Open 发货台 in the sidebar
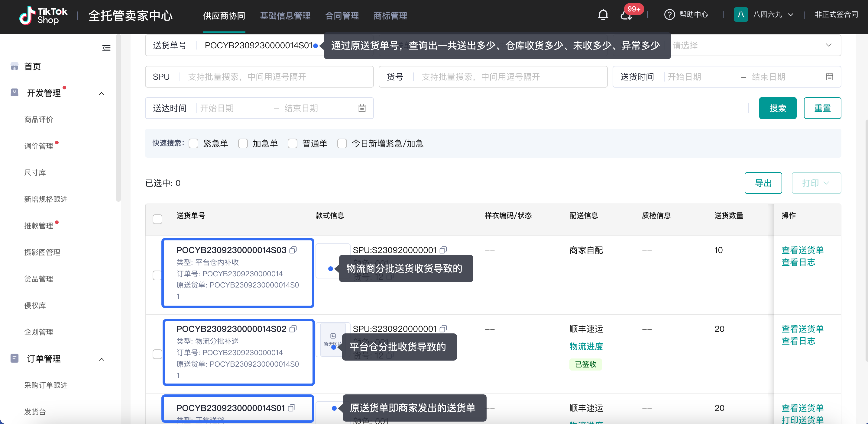Image resolution: width=868 pixels, height=424 pixels. tap(35, 412)
